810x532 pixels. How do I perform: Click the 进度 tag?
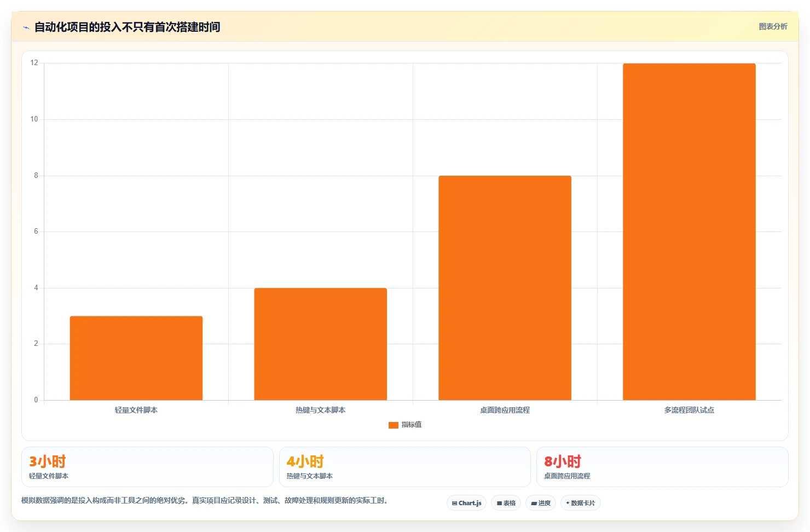click(541, 503)
